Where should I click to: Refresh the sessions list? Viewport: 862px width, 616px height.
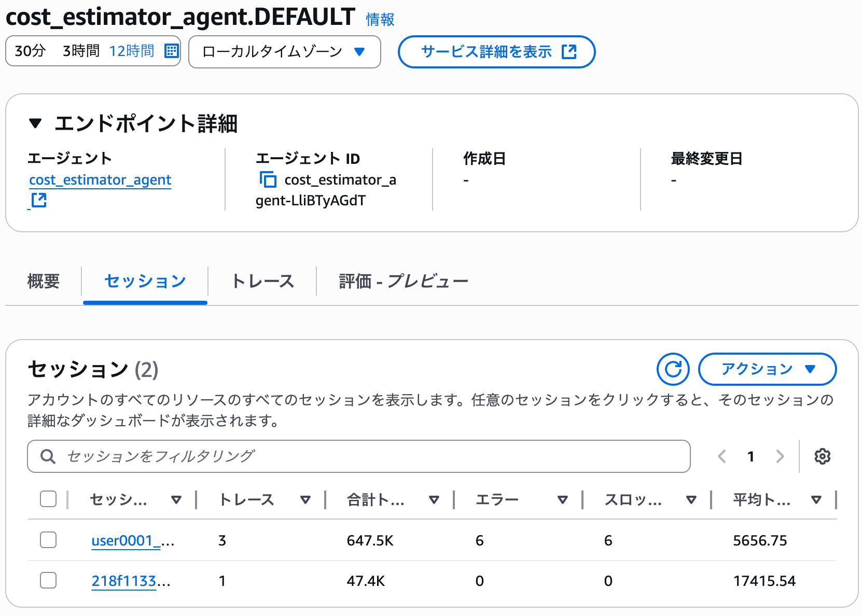click(673, 369)
